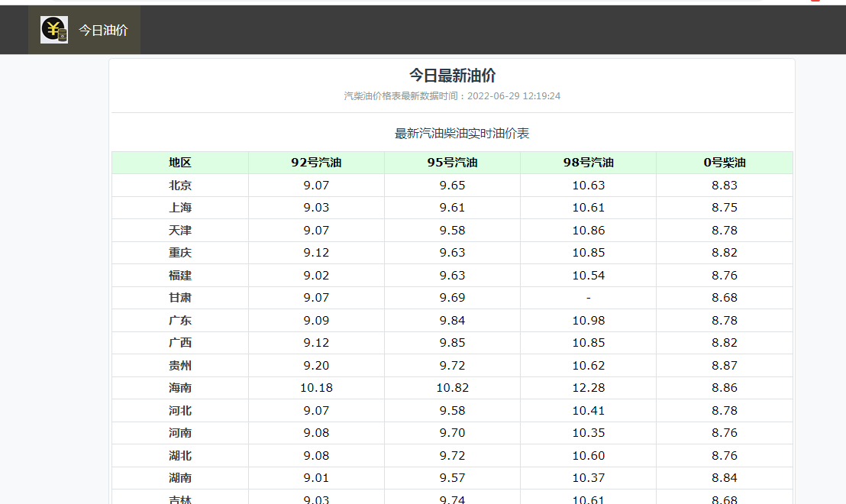Click the 上海 region row label
Viewport: 846px width, 504px height.
click(180, 208)
